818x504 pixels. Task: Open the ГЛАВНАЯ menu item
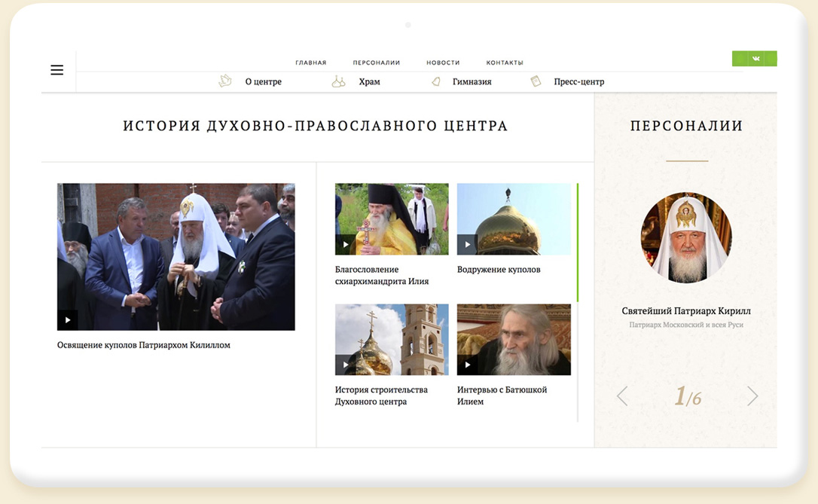[x=310, y=63]
